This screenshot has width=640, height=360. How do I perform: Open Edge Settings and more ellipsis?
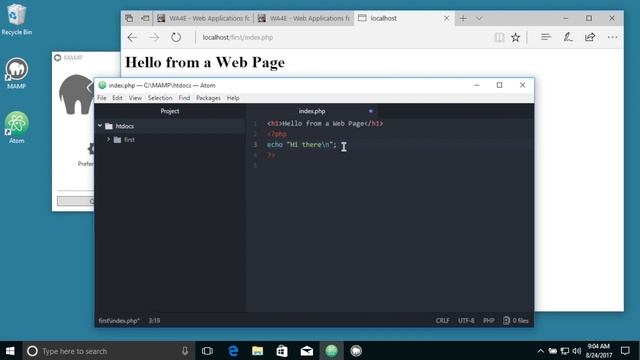(612, 38)
